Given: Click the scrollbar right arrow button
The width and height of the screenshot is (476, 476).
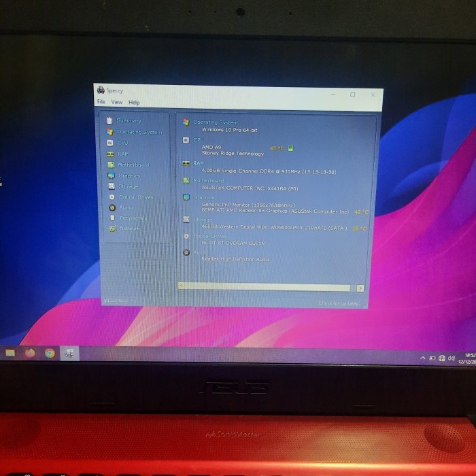Looking at the screenshot, I should 360,288.
